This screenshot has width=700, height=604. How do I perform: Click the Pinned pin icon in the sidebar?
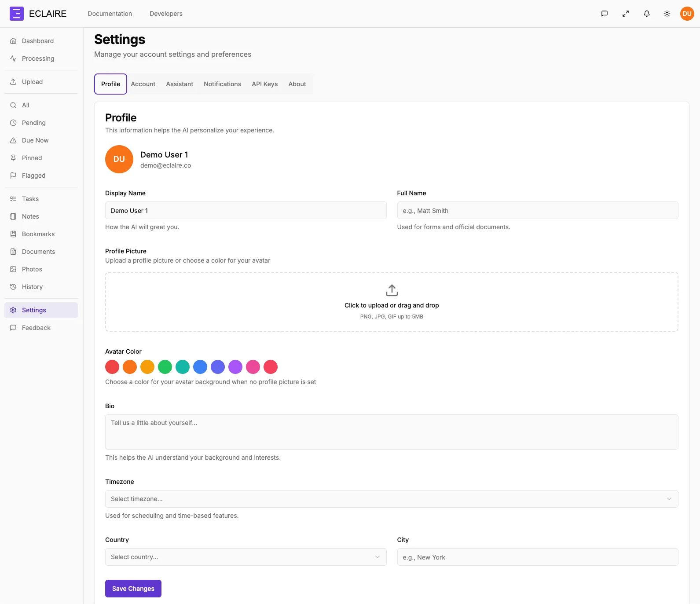point(13,158)
